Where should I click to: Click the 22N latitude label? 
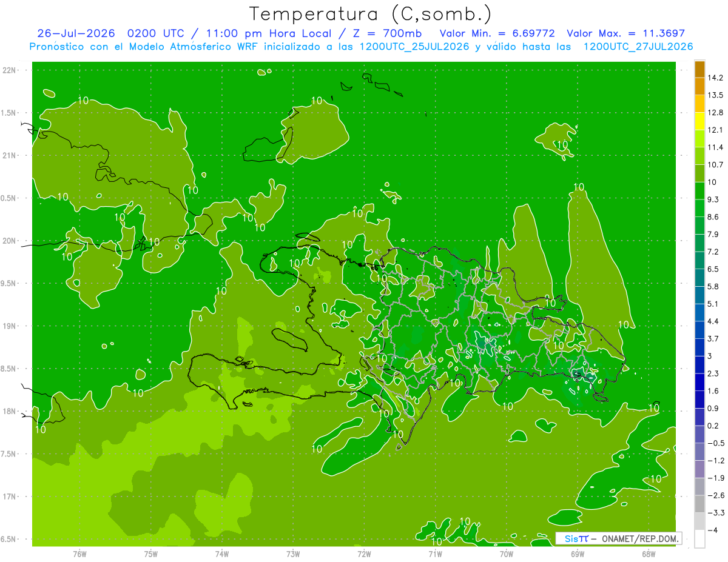click(x=9, y=70)
